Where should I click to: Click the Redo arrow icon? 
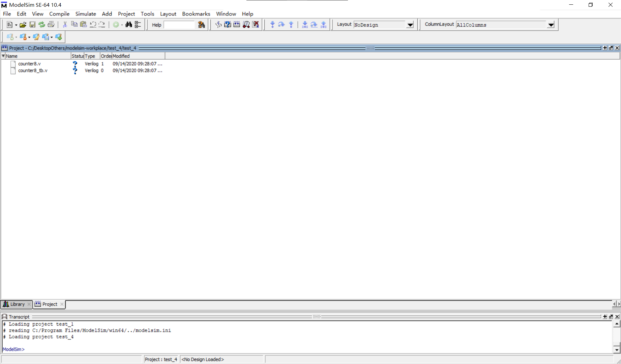tap(102, 25)
